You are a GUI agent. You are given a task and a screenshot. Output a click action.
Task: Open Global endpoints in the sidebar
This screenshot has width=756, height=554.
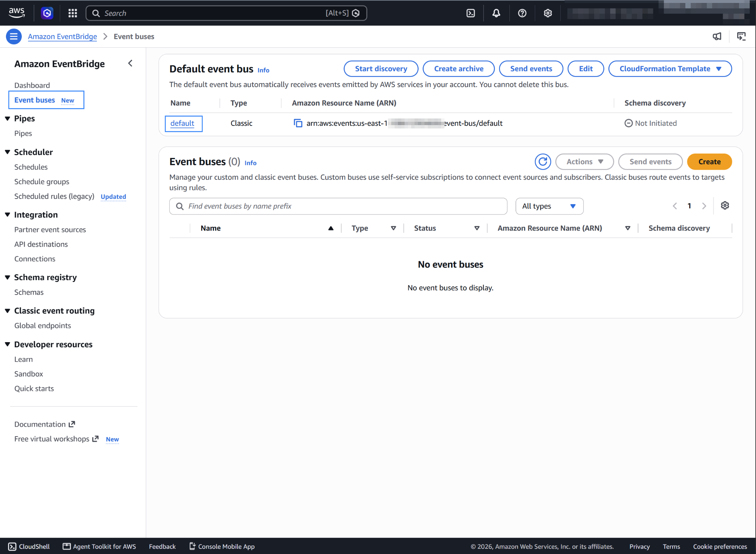(43, 326)
